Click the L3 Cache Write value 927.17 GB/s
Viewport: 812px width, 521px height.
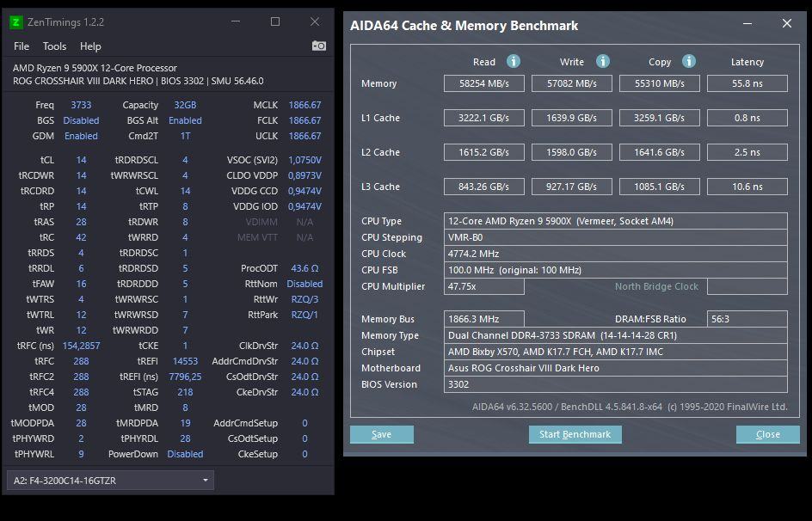(572, 187)
